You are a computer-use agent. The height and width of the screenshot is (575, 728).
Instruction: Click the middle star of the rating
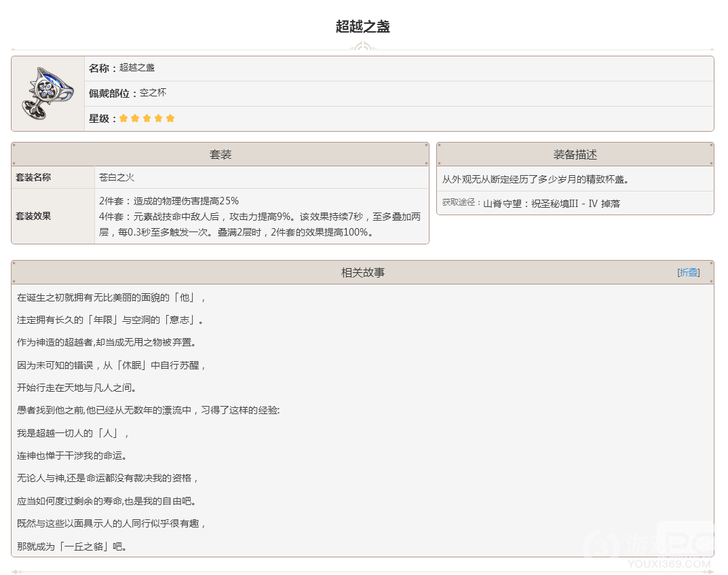(x=147, y=117)
